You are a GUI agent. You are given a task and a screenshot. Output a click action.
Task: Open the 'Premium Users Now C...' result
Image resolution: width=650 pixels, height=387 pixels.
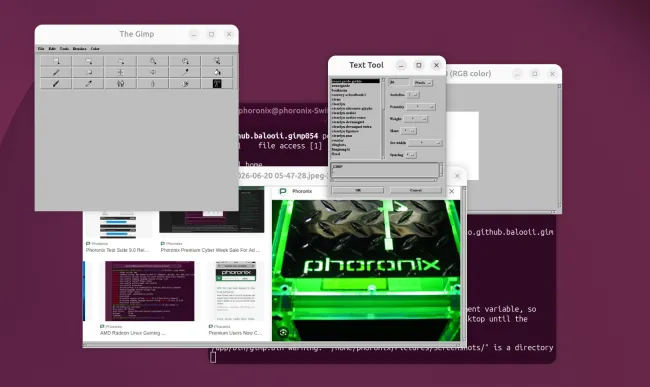coord(235,333)
